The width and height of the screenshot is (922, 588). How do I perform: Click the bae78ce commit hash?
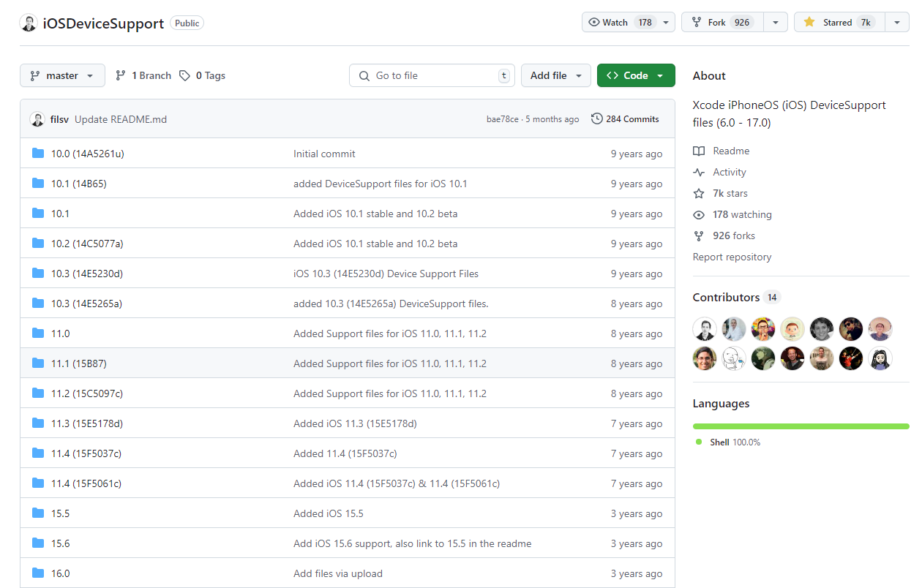point(503,119)
